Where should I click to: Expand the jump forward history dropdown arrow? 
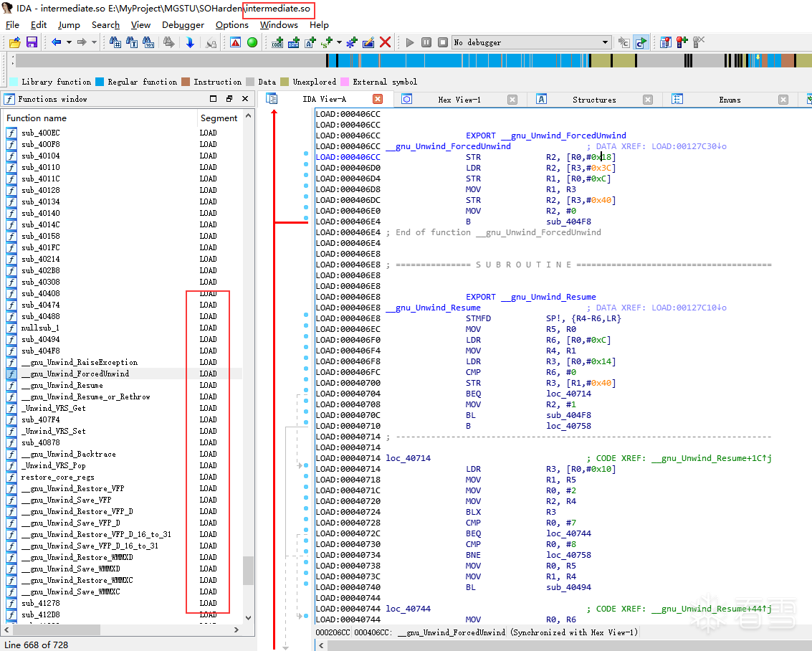click(x=94, y=42)
